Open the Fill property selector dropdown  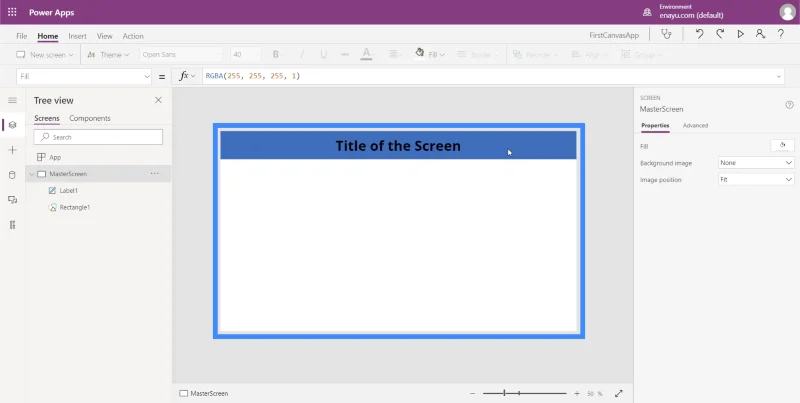84,77
